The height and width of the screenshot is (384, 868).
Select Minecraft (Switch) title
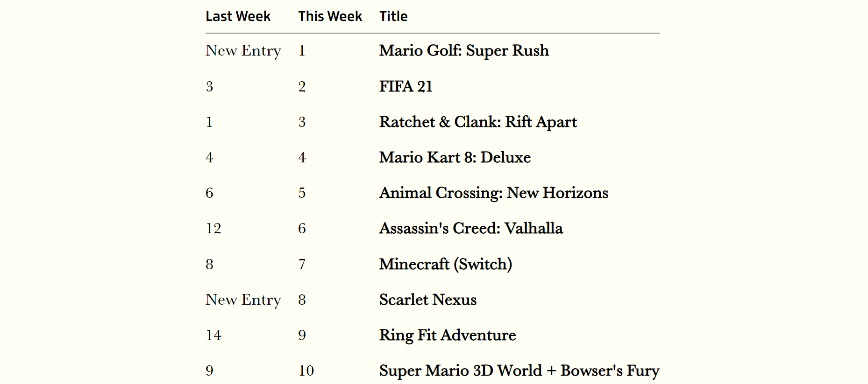[x=446, y=264]
